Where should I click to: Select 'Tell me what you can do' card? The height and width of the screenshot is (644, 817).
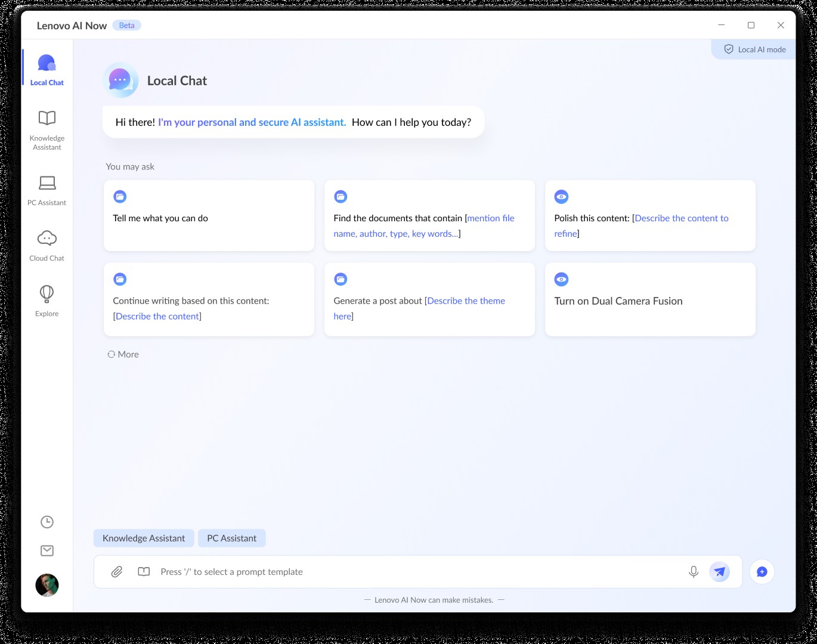click(209, 215)
